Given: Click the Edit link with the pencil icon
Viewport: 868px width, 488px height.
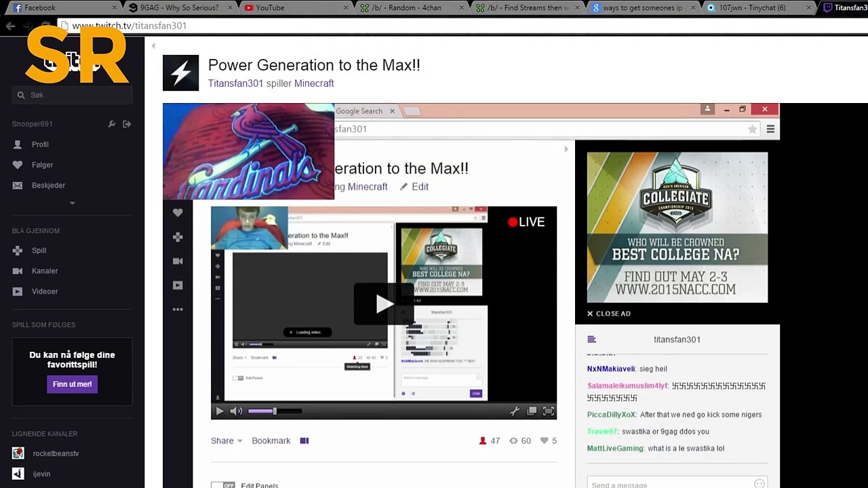Looking at the screenshot, I should pos(414,186).
